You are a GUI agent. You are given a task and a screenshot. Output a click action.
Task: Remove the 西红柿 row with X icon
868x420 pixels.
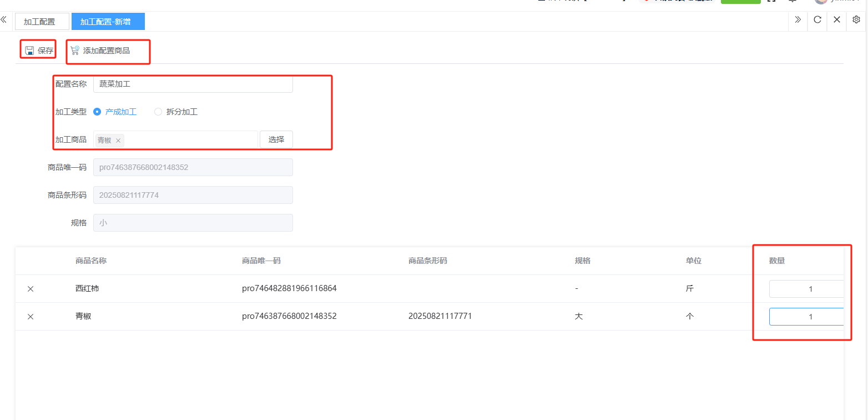[x=31, y=289]
